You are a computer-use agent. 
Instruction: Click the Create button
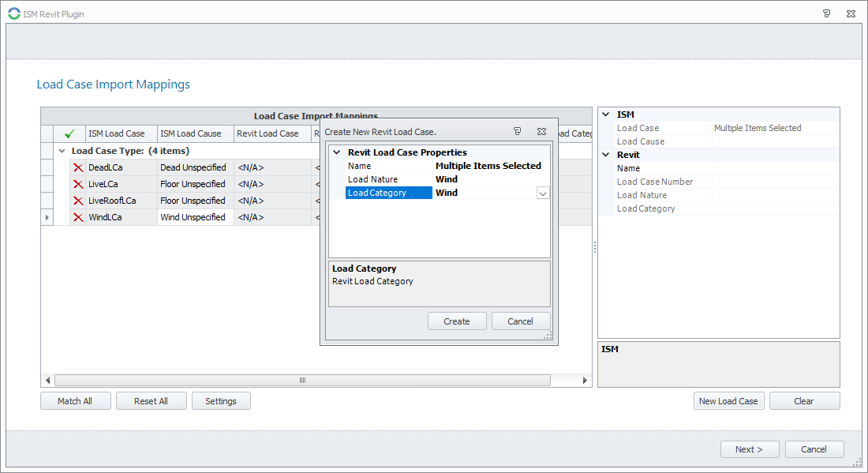point(457,321)
